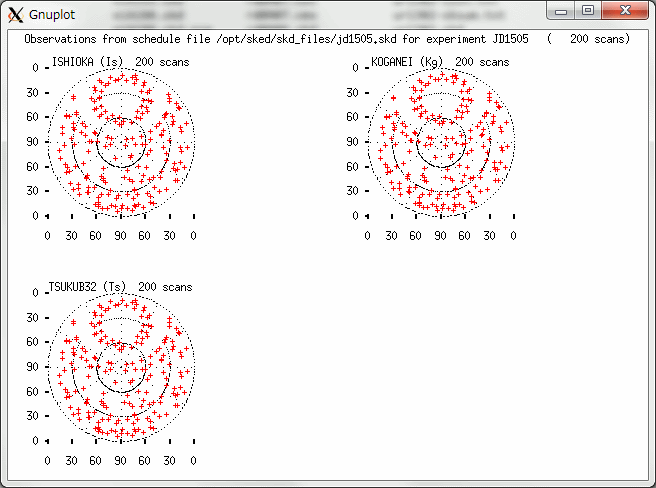Click the TSUKUB32 (Ts) plot title

[x=88, y=287]
